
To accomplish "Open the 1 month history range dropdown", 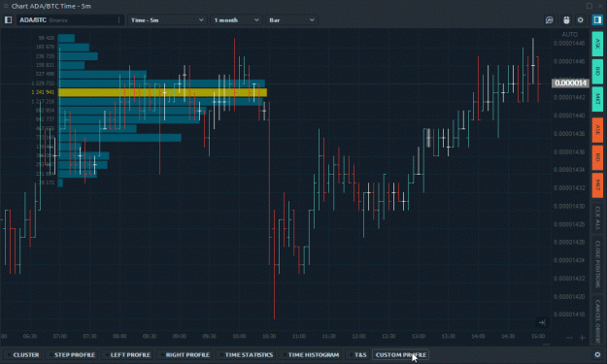I will click(236, 20).
